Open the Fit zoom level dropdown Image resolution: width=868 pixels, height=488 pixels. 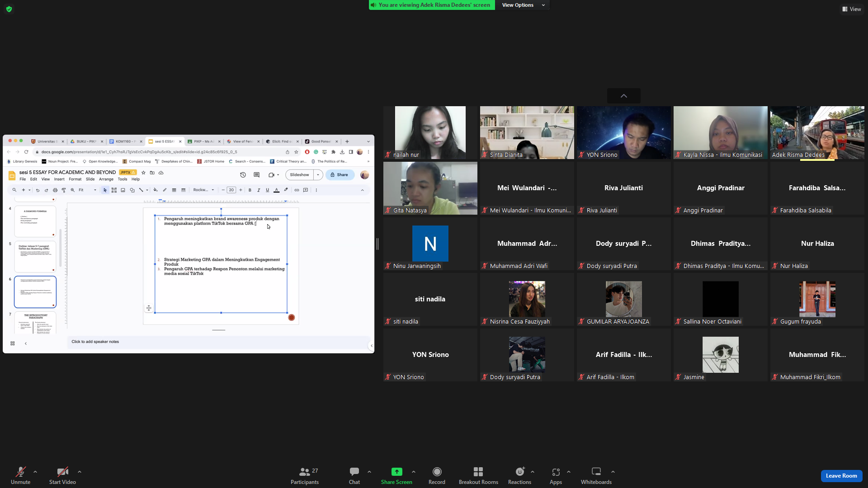click(x=87, y=190)
